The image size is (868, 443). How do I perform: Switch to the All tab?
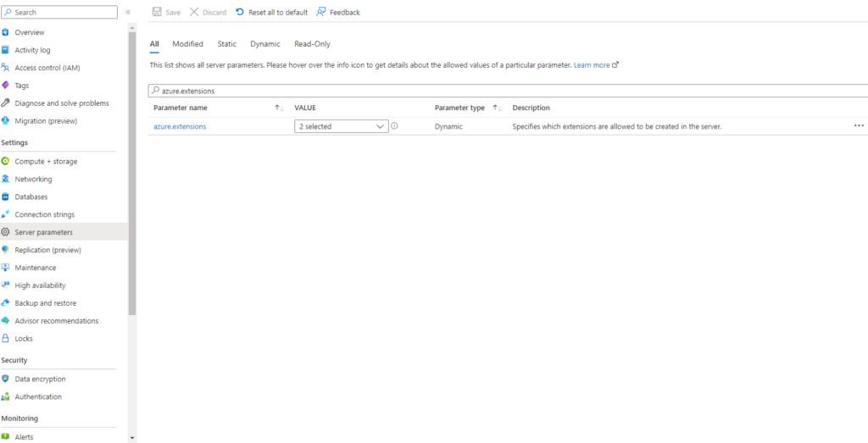click(154, 44)
